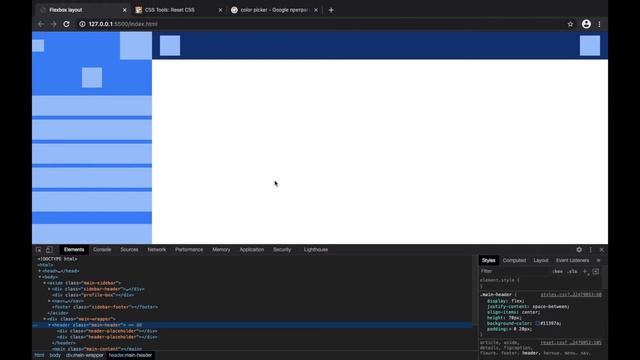Open the Console panel tab

102,250
